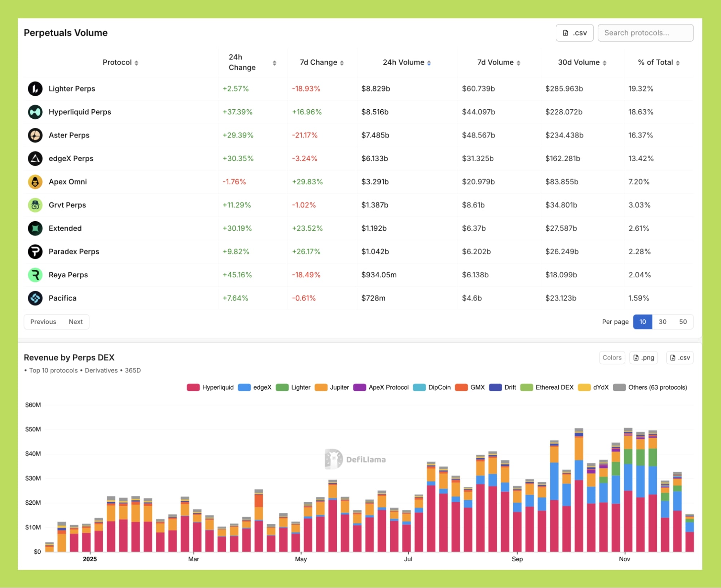721x588 pixels.
Task: Toggle Hyperliquid legend color swatch
Action: pos(193,387)
